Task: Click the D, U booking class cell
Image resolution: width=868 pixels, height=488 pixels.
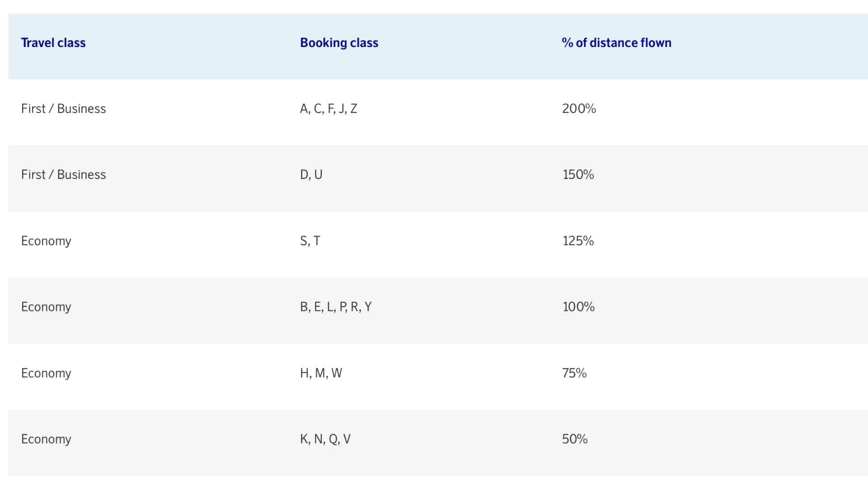Action: tap(311, 174)
